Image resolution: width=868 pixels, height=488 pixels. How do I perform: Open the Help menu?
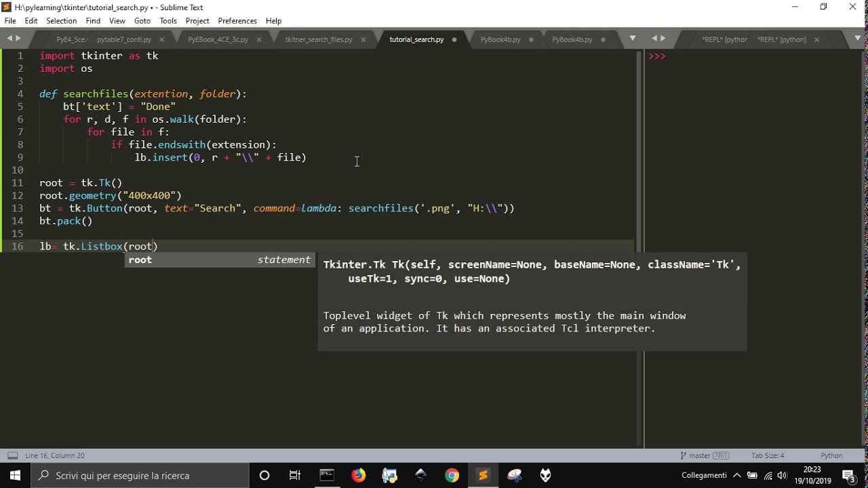[x=274, y=21]
